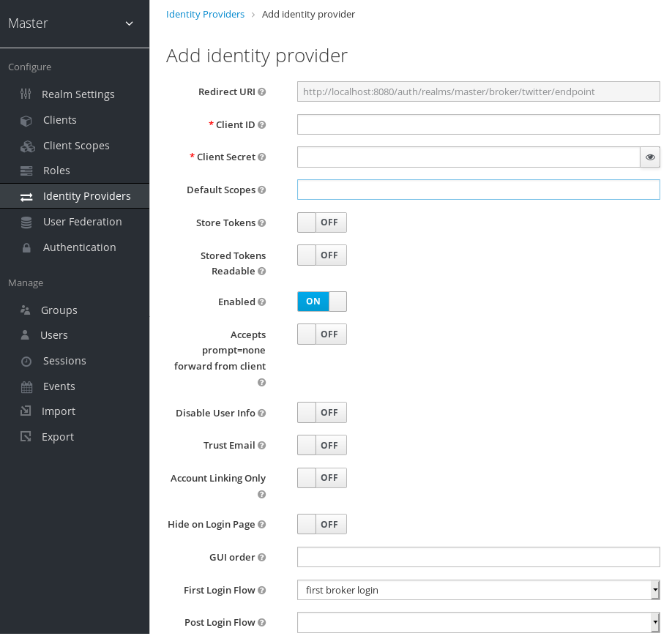Screen dimensions: 672x636
Task: Toggle Hide on Login Page switch
Action: click(x=322, y=524)
